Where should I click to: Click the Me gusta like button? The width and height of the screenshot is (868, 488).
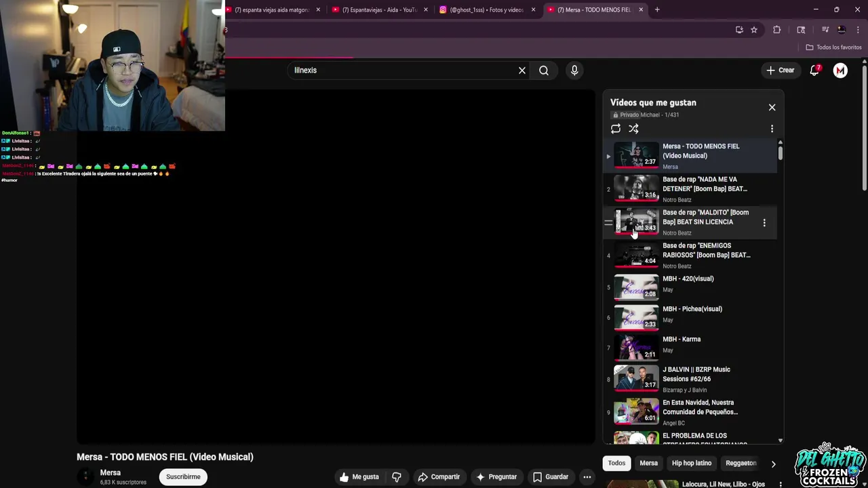pos(359,476)
